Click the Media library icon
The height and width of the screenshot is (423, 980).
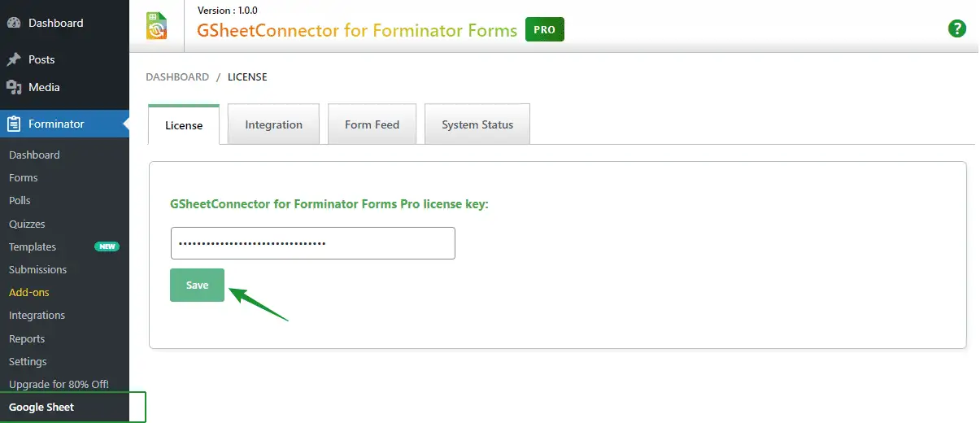click(14, 87)
